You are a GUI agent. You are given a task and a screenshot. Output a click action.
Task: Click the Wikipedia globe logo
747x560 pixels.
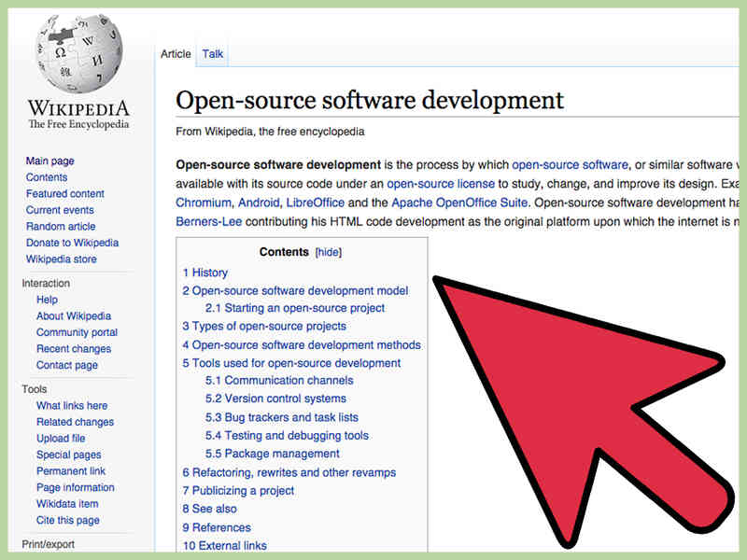(x=78, y=53)
